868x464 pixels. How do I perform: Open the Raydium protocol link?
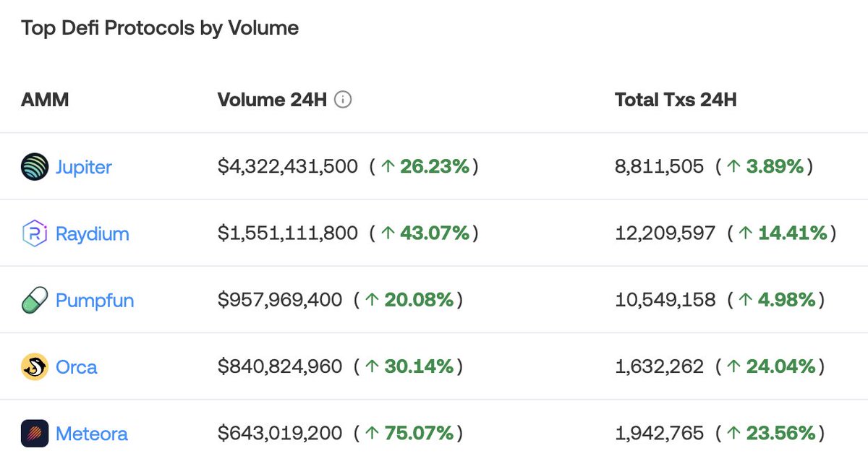[93, 233]
